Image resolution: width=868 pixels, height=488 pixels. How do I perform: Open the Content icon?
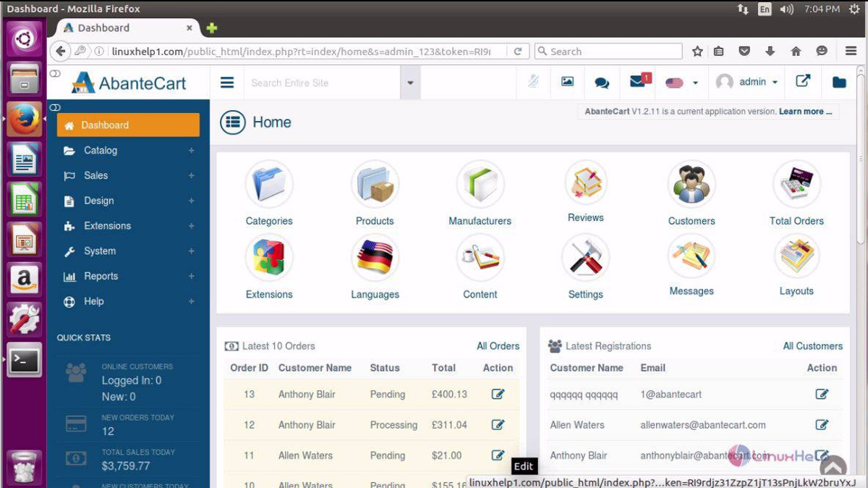tap(480, 258)
